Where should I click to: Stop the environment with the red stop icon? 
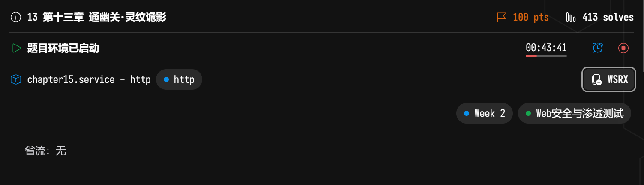[x=623, y=48]
